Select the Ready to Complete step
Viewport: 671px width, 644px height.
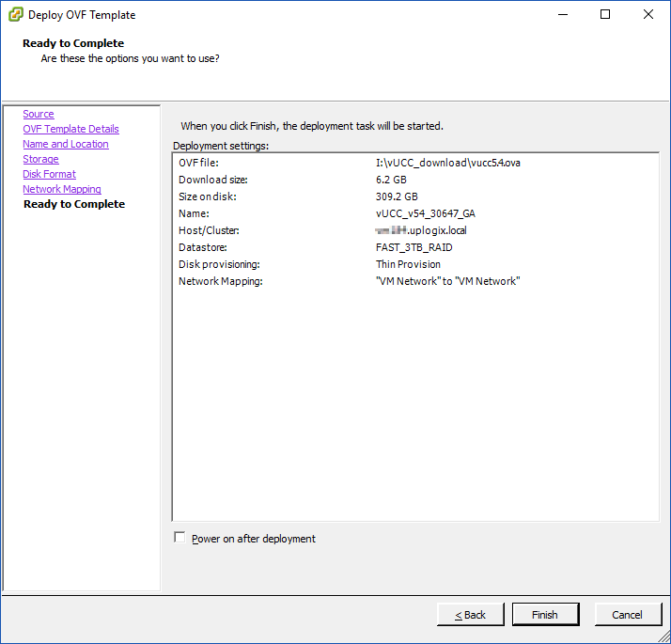73,204
